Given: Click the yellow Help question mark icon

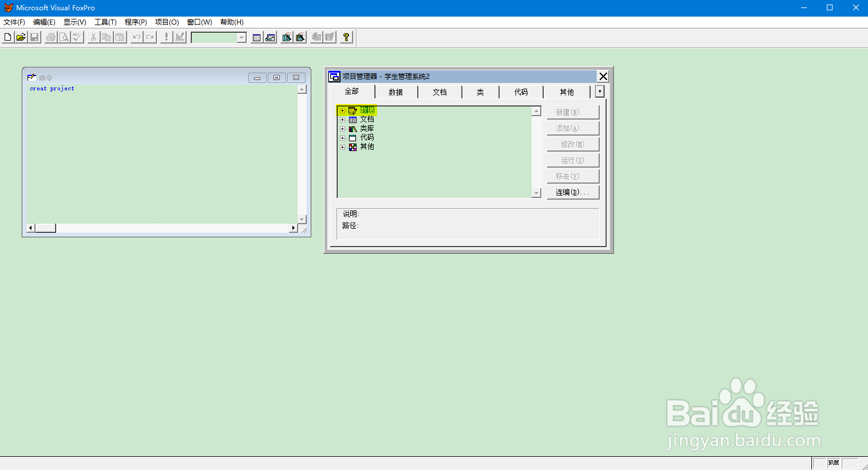Looking at the screenshot, I should click(x=346, y=37).
